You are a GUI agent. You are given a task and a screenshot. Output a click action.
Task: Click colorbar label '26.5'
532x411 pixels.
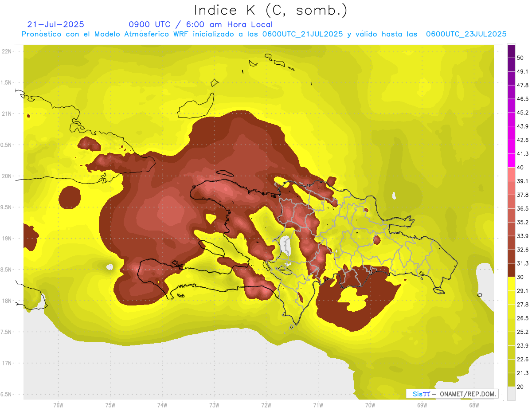523,318
